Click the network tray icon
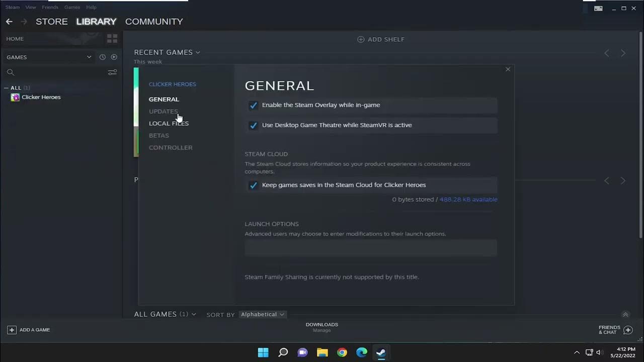Viewport: 644px width, 362px height. click(x=589, y=352)
